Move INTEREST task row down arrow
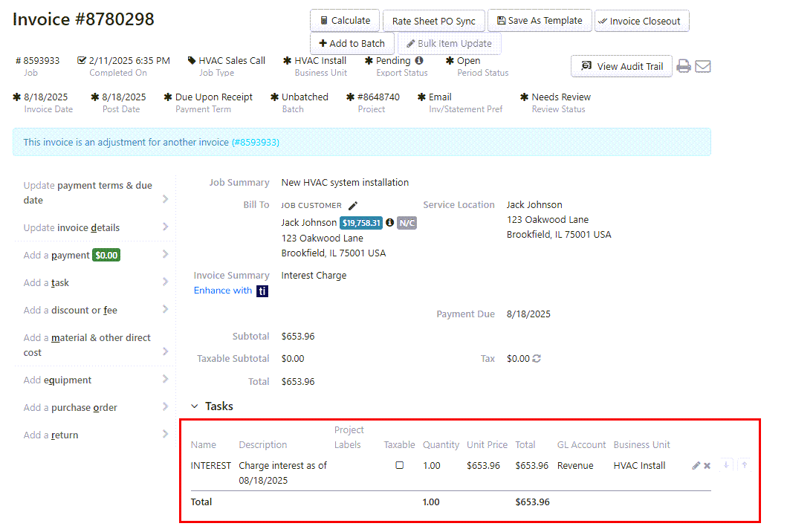The width and height of the screenshot is (787, 532). pyautogui.click(x=726, y=465)
